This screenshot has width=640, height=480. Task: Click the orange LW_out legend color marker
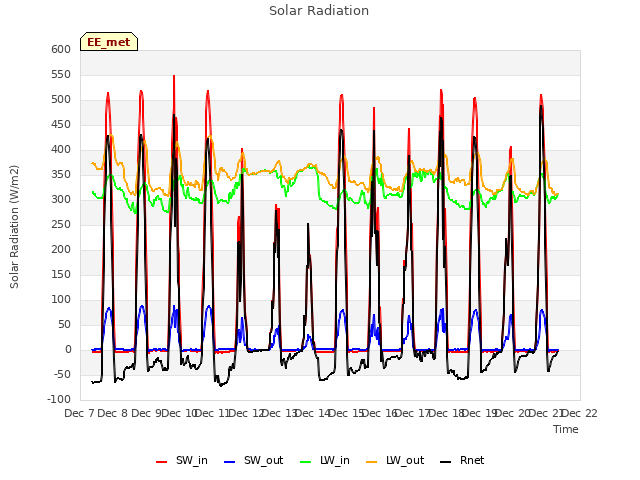(371, 462)
